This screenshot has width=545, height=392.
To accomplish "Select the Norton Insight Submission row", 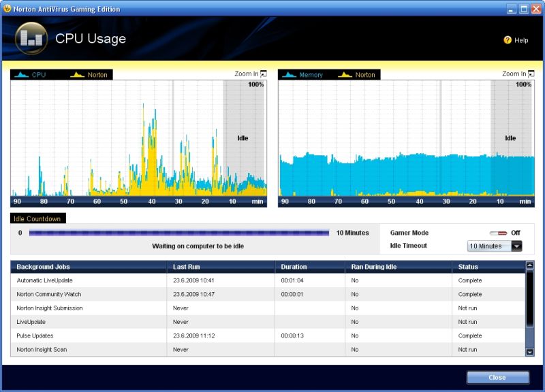I will point(268,308).
